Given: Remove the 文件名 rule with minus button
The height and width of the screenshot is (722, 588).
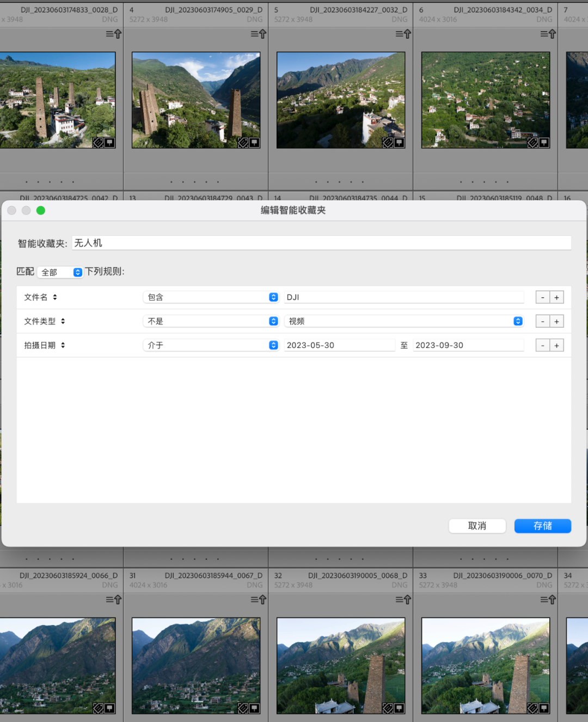Looking at the screenshot, I should (x=543, y=297).
